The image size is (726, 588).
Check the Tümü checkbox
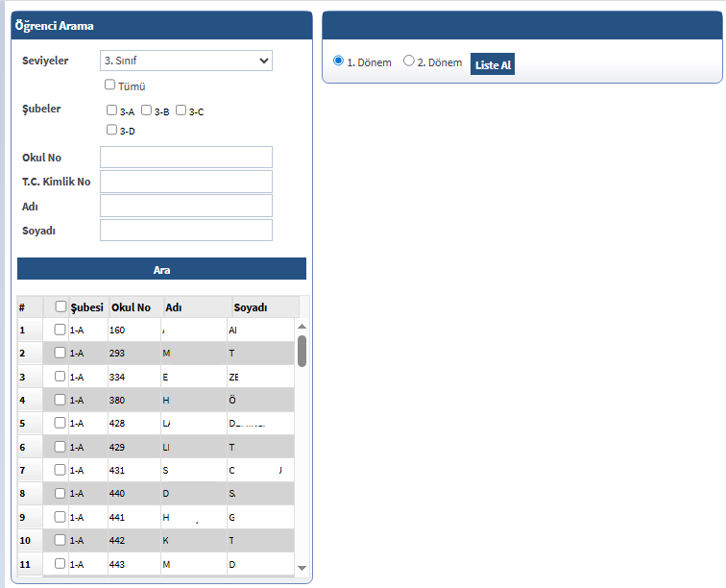pos(110,85)
